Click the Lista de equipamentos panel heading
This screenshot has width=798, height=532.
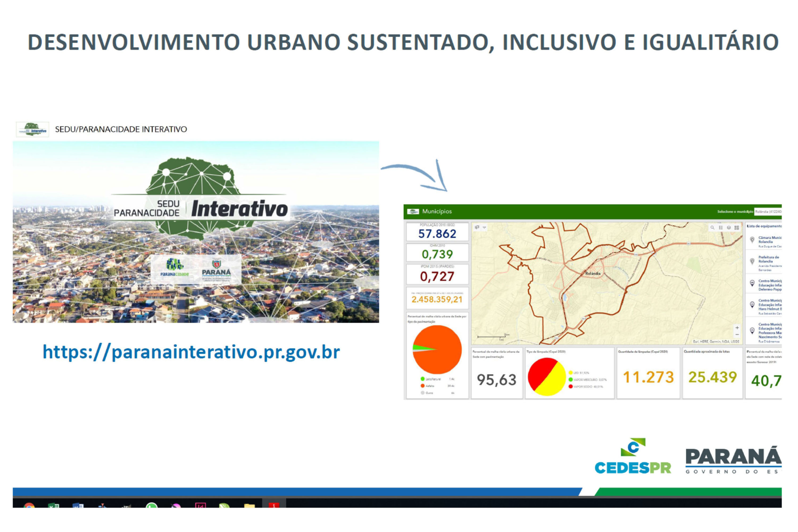764,226
